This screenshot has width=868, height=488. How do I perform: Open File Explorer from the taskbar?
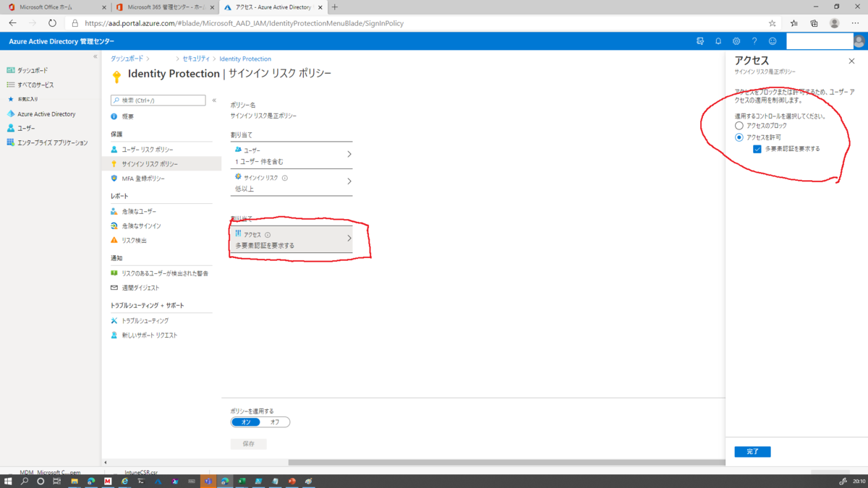(74, 481)
